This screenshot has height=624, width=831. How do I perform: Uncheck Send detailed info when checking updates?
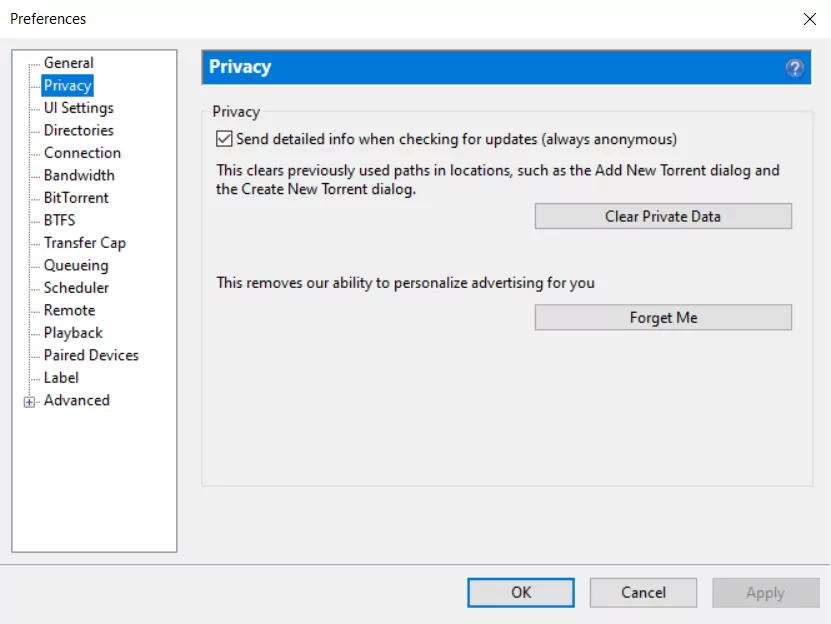point(224,139)
